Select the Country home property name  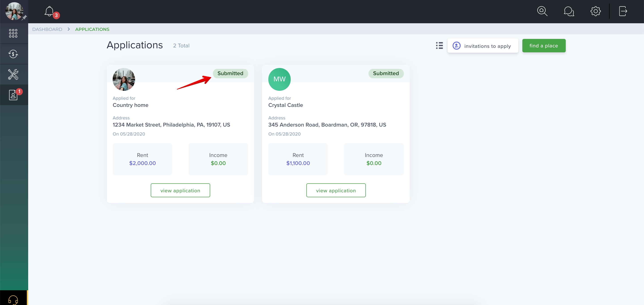pyautogui.click(x=131, y=105)
